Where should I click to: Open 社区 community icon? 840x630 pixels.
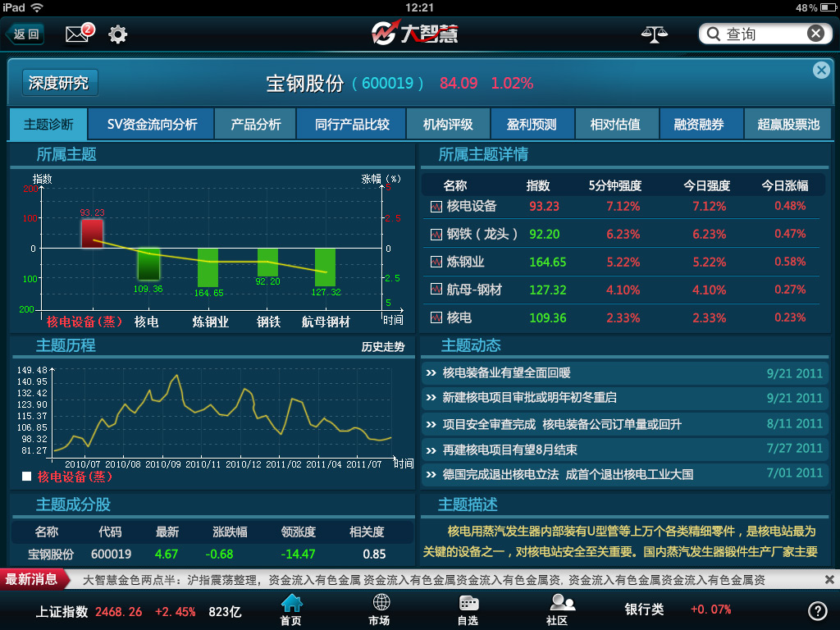559,609
